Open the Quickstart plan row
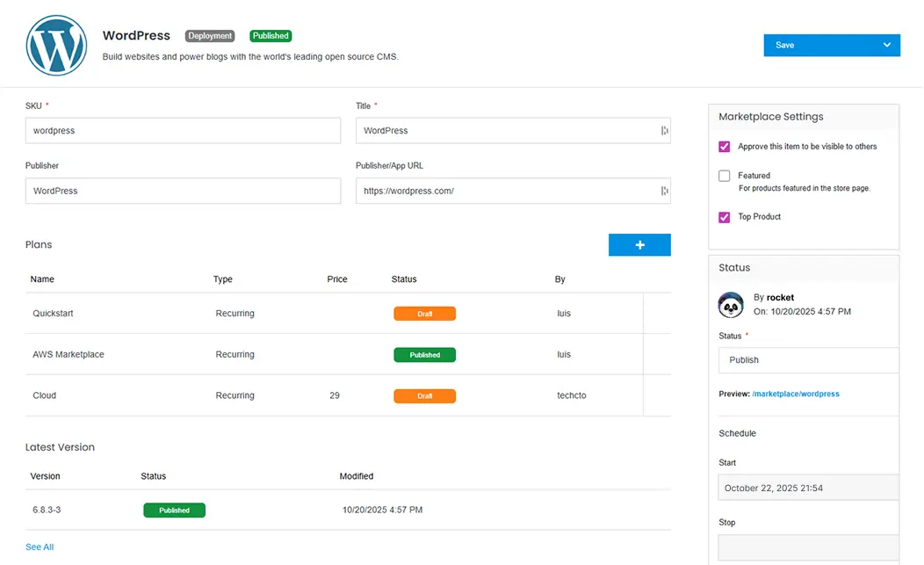Screen dimensions: 924x565 (x=348, y=314)
